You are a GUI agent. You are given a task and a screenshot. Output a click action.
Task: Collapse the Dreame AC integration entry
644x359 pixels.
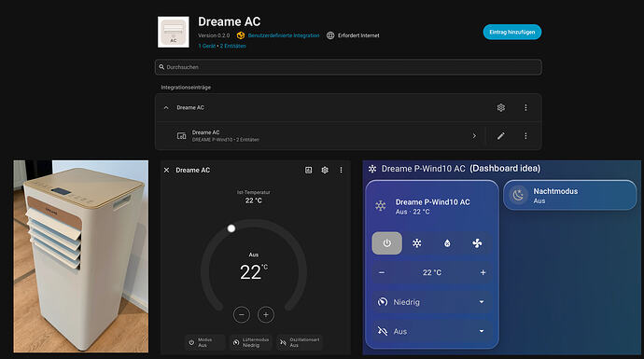coord(166,107)
